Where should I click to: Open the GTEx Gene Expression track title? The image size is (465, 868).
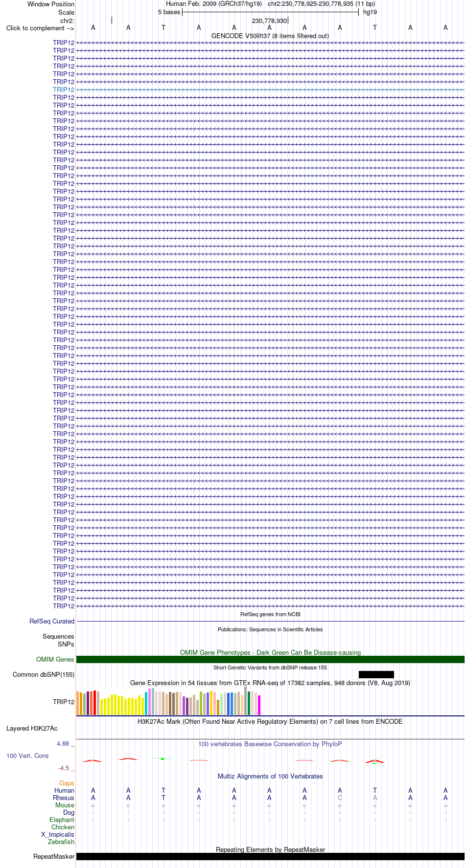tap(270, 683)
